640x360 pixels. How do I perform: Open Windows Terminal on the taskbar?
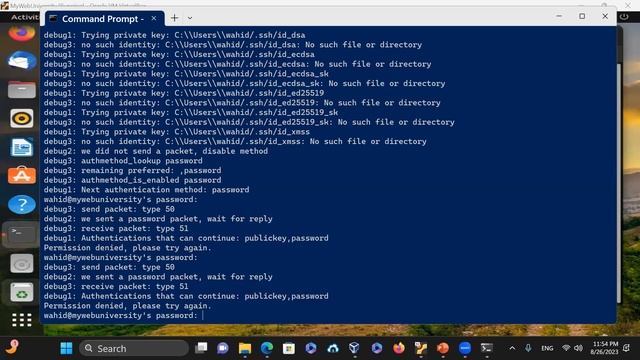click(x=487, y=348)
